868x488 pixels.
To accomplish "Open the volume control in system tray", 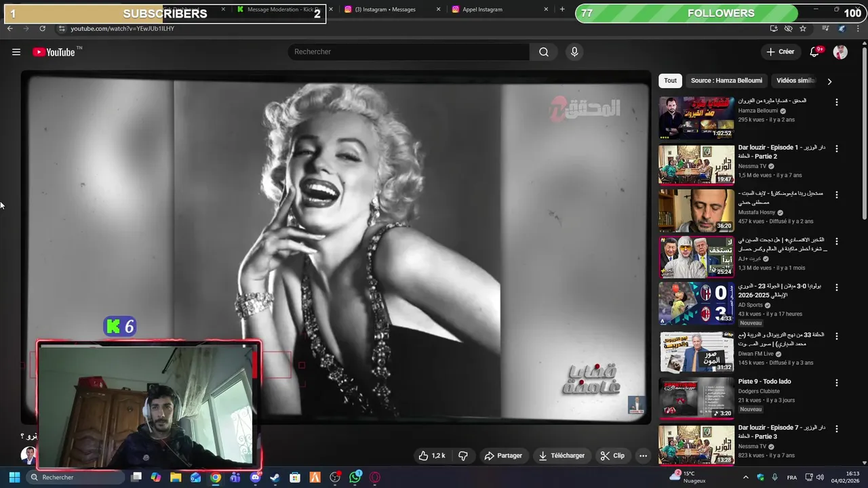I will [x=820, y=477].
